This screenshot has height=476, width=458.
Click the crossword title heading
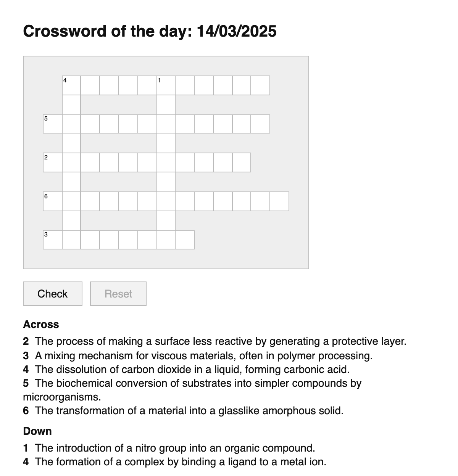tap(150, 31)
